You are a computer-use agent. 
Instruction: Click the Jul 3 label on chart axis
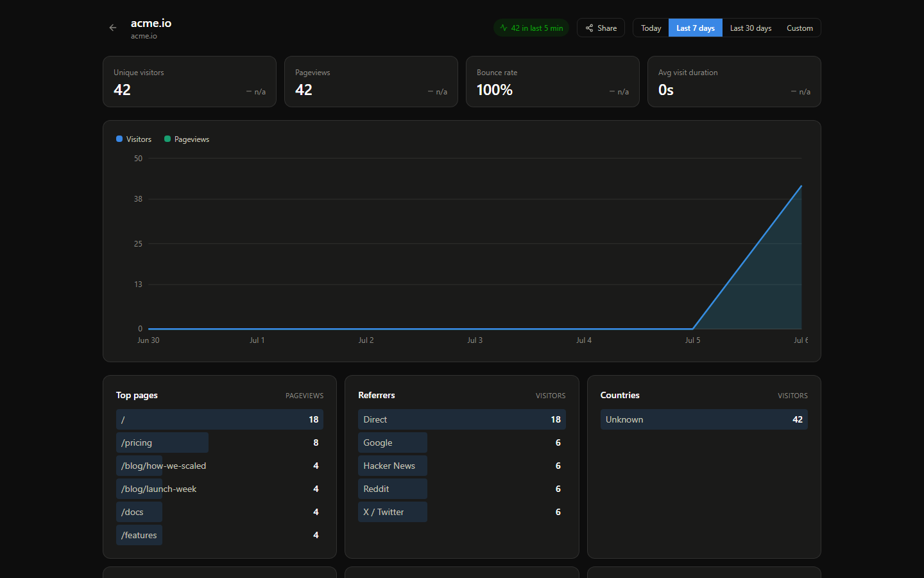pos(475,340)
